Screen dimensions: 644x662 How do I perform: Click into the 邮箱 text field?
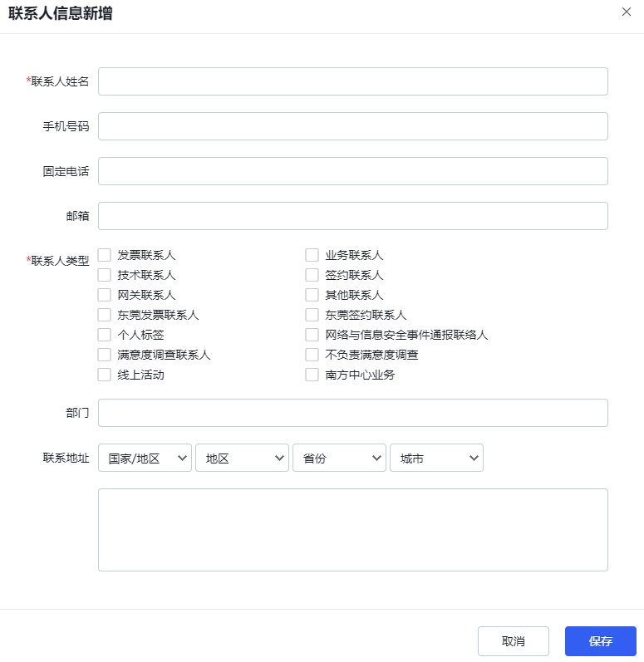click(353, 216)
